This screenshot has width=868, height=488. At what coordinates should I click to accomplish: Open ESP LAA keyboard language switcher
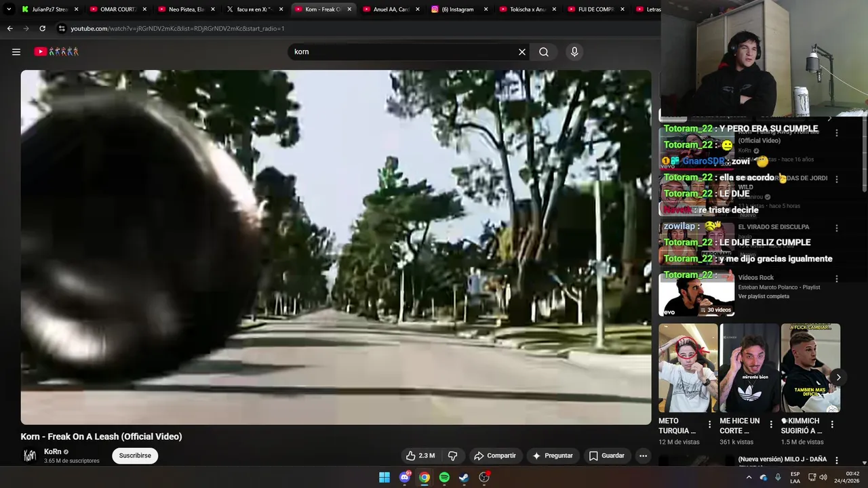pos(795,477)
